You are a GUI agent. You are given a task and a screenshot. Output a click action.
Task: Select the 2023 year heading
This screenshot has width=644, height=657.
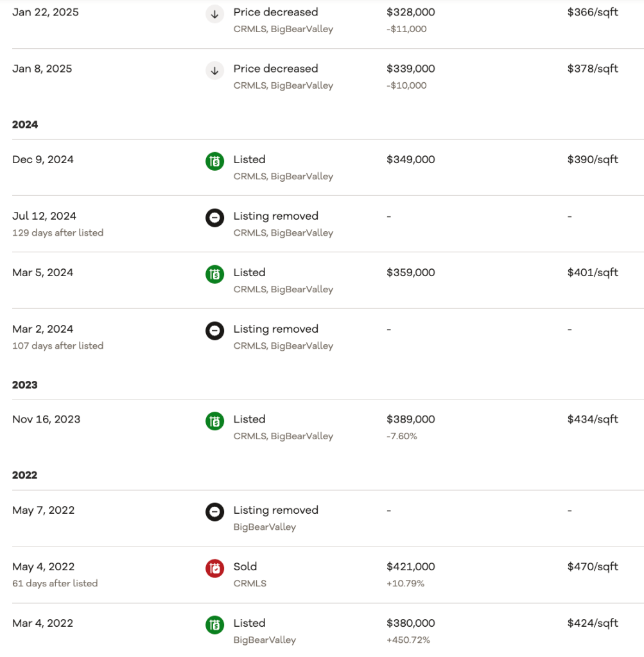25,385
